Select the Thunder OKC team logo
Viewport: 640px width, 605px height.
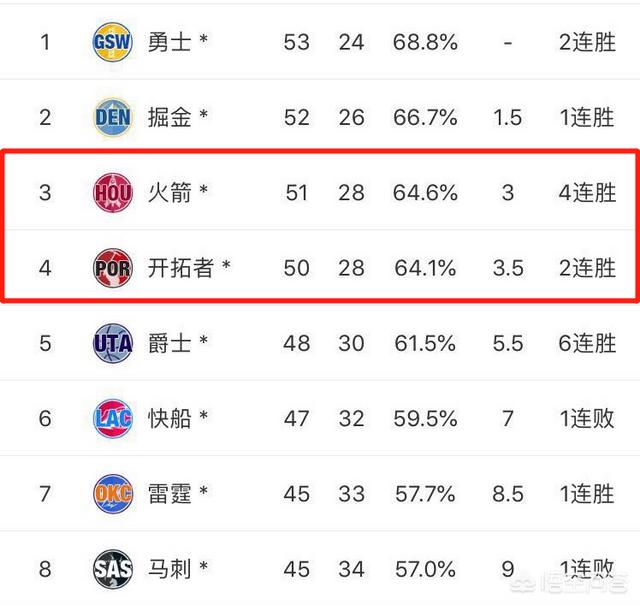112,493
